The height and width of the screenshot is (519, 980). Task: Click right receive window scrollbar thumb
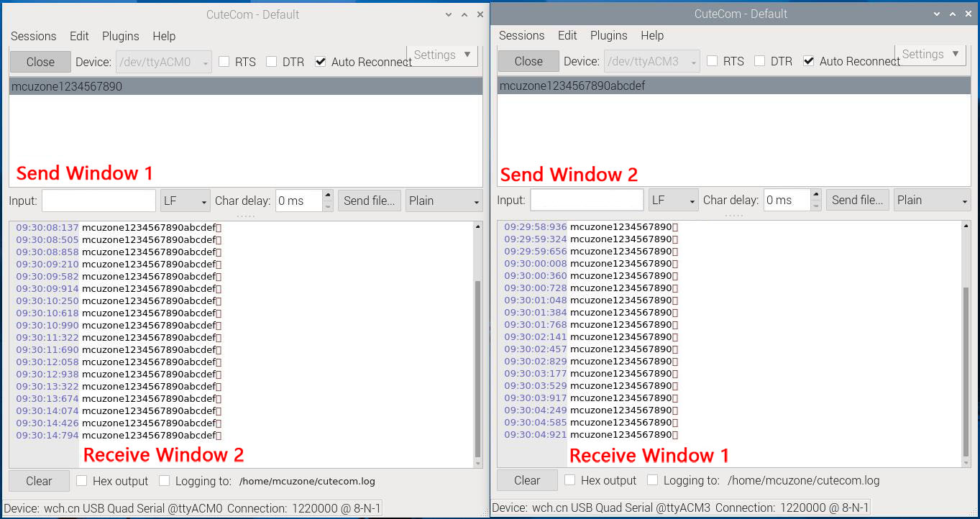966,371
